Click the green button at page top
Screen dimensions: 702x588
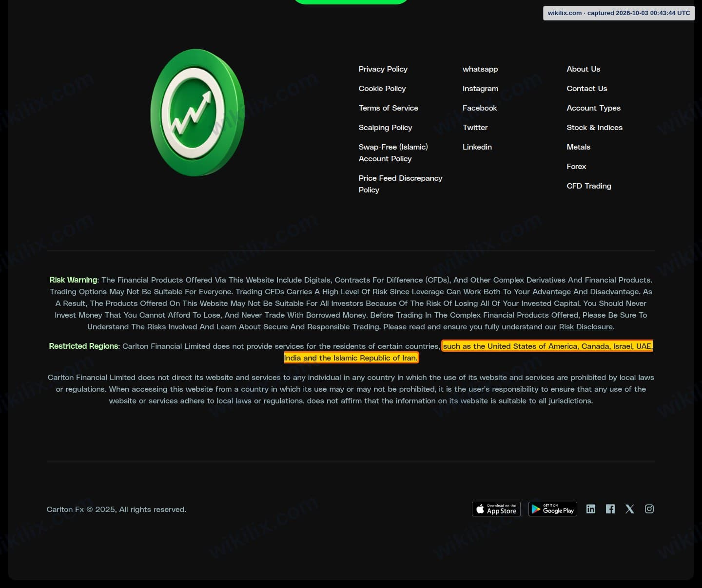pyautogui.click(x=351, y=1)
